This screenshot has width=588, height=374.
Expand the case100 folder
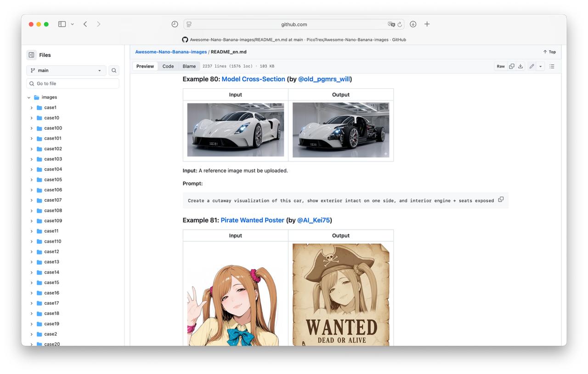(x=32, y=128)
